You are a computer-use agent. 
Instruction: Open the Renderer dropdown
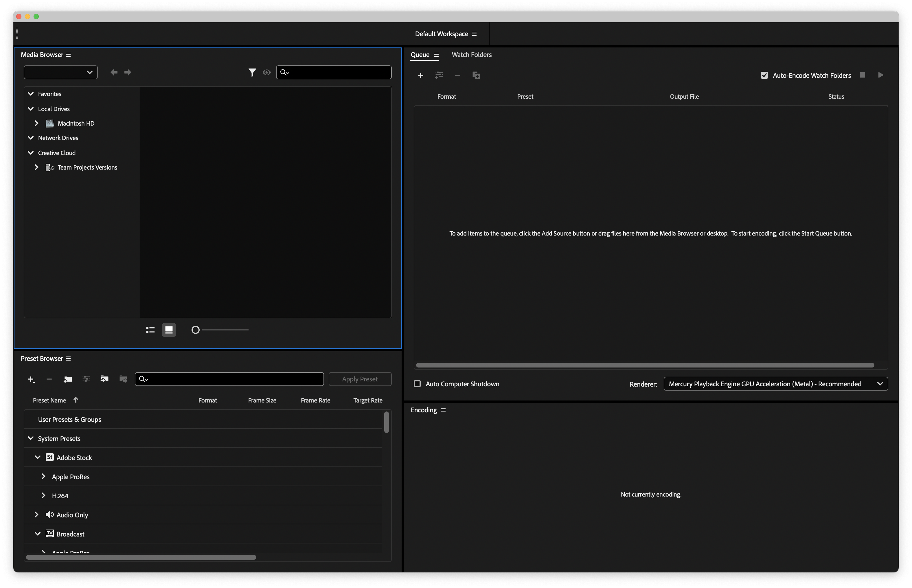[776, 384]
